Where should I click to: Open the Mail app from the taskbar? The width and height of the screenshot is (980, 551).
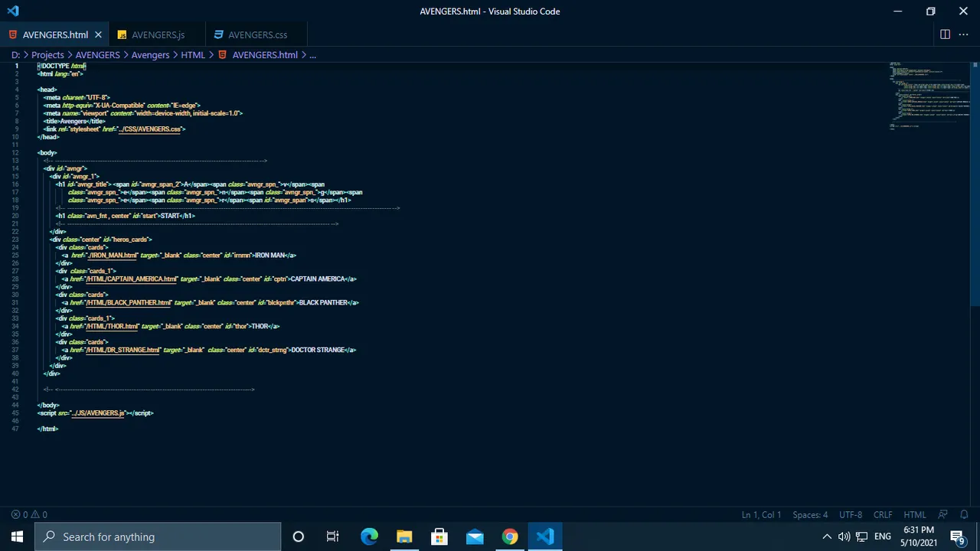point(475,536)
